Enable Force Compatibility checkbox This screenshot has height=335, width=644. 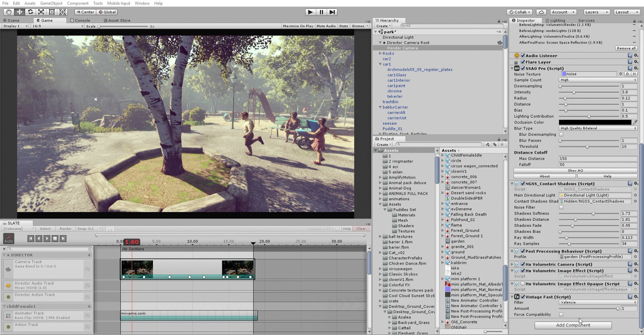561,314
